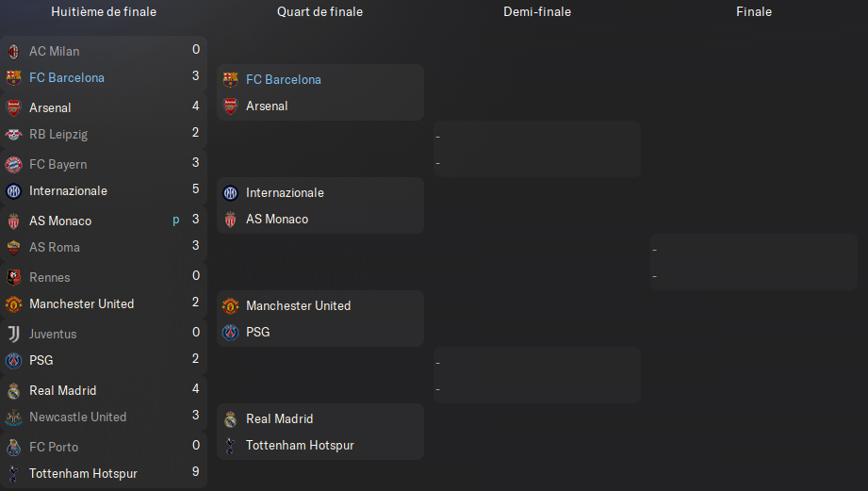Click AS Monaco in the quarter-final match
The image size is (868, 491).
[277, 220]
